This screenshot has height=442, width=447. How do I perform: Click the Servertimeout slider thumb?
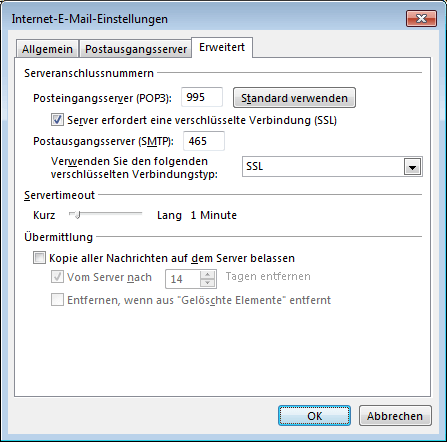click(x=77, y=215)
